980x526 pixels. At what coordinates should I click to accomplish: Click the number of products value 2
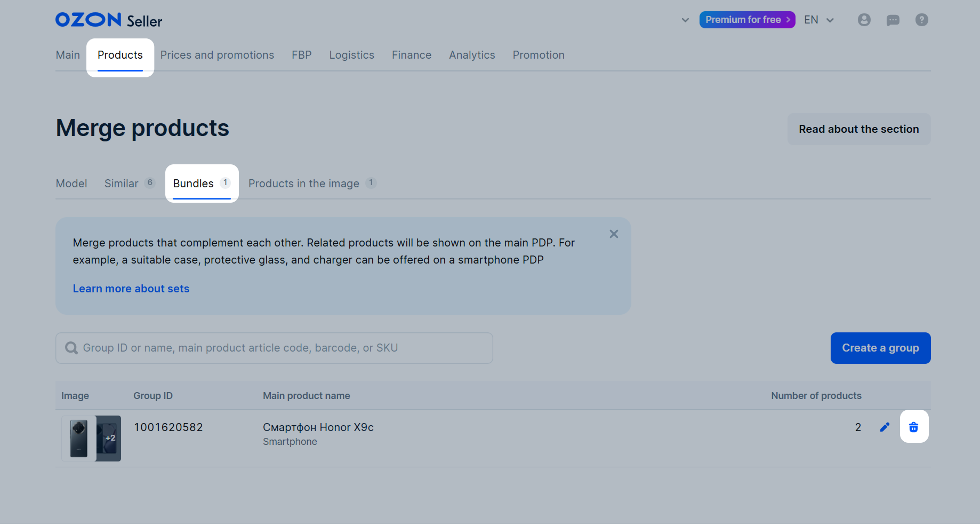[x=858, y=427]
